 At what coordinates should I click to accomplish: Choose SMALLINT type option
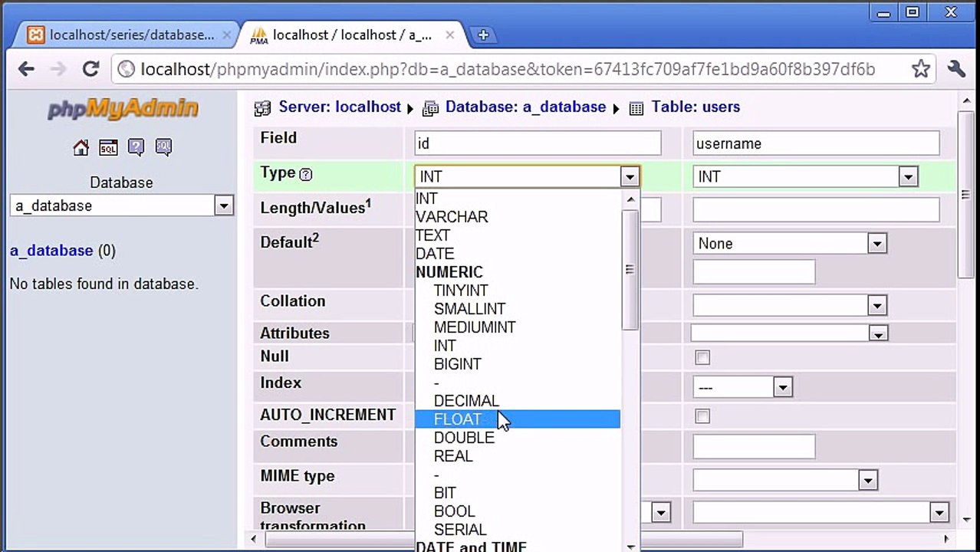(518, 309)
